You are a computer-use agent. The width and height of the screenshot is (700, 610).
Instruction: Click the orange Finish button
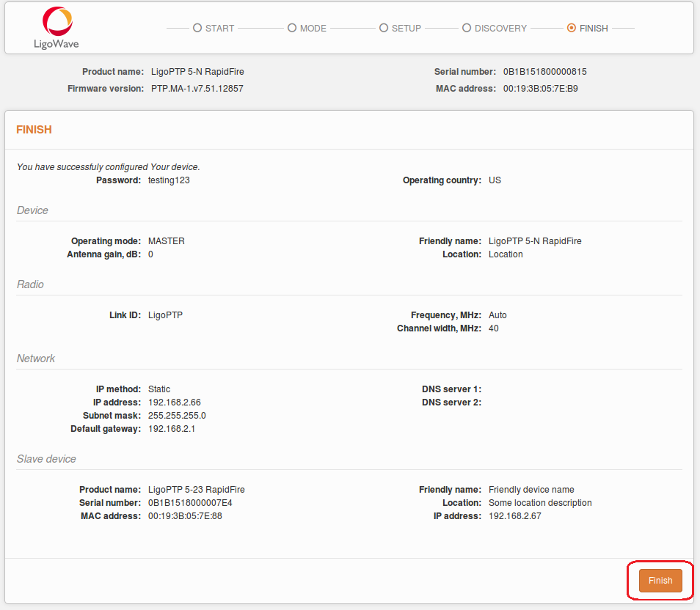tap(660, 580)
